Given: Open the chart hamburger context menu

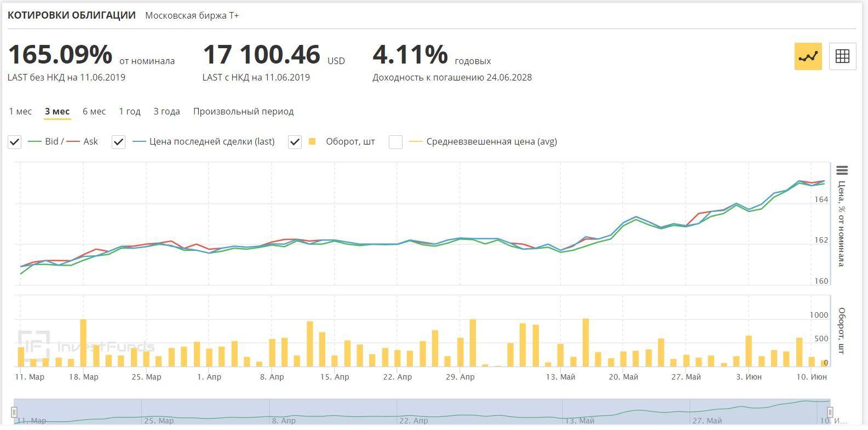Looking at the screenshot, I should pos(842,170).
